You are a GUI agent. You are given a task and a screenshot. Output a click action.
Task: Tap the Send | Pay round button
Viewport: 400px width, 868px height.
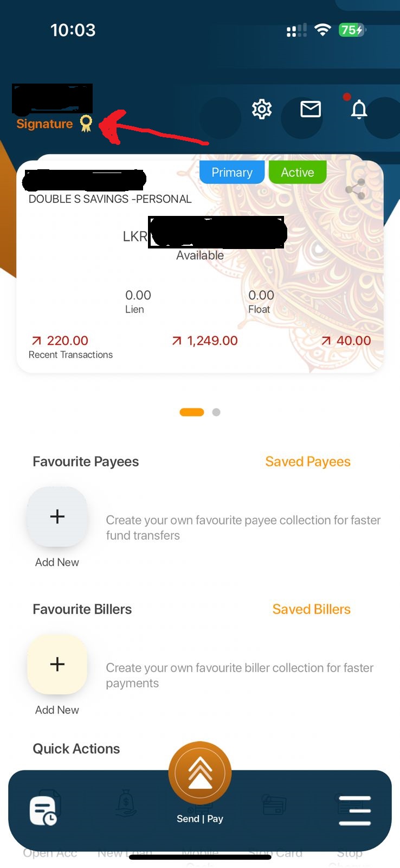[200, 774]
